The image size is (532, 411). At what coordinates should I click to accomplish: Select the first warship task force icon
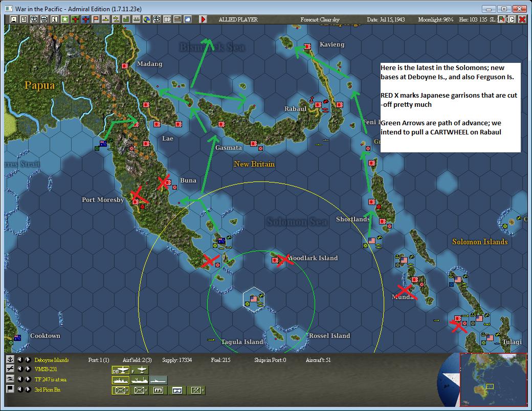pyautogui.click(x=120, y=380)
